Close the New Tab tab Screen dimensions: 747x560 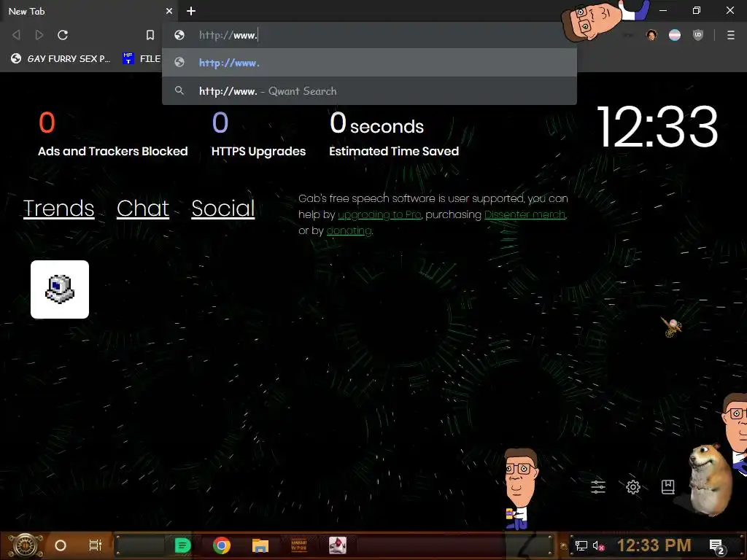click(x=169, y=11)
